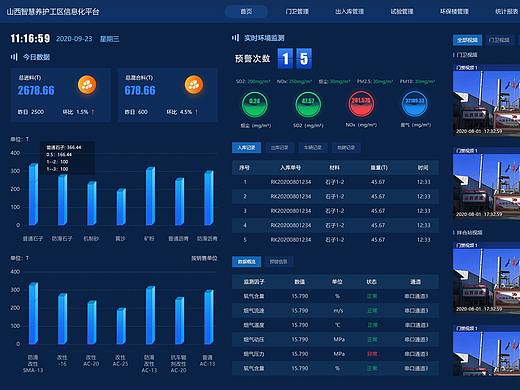Click the SMA-13 bar in lower chart
Viewport: 520px width, 390px height.
(33, 313)
